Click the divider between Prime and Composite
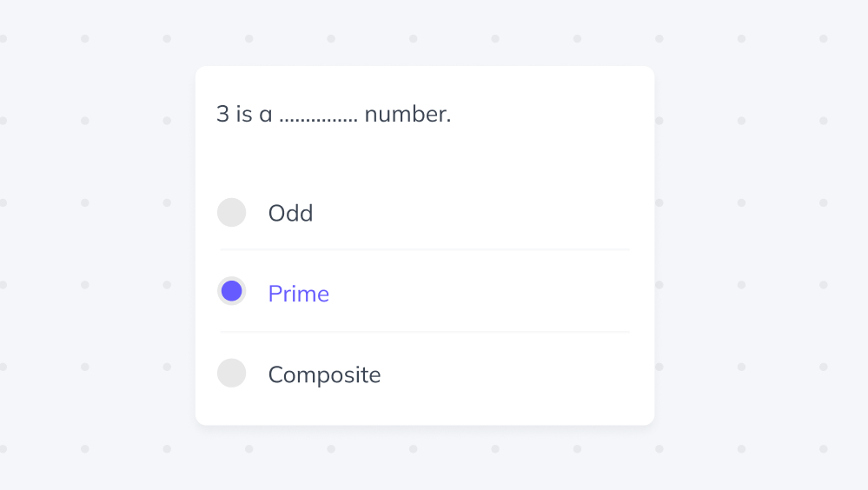 424,332
